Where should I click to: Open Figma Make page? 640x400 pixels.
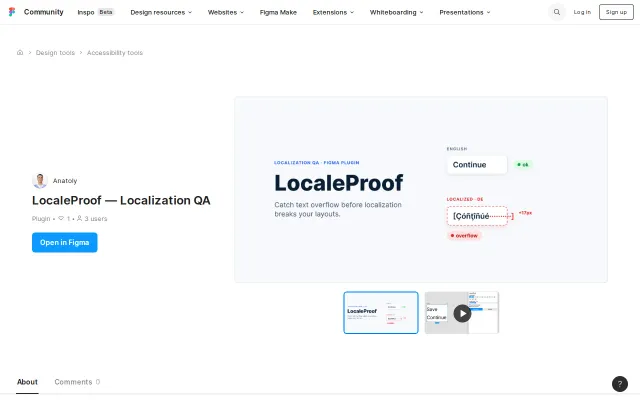click(278, 12)
